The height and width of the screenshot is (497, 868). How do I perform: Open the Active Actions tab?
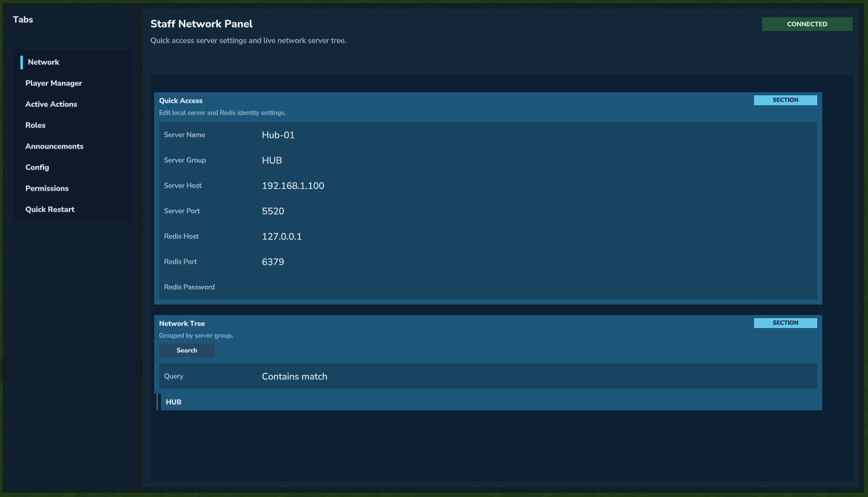pyautogui.click(x=51, y=105)
